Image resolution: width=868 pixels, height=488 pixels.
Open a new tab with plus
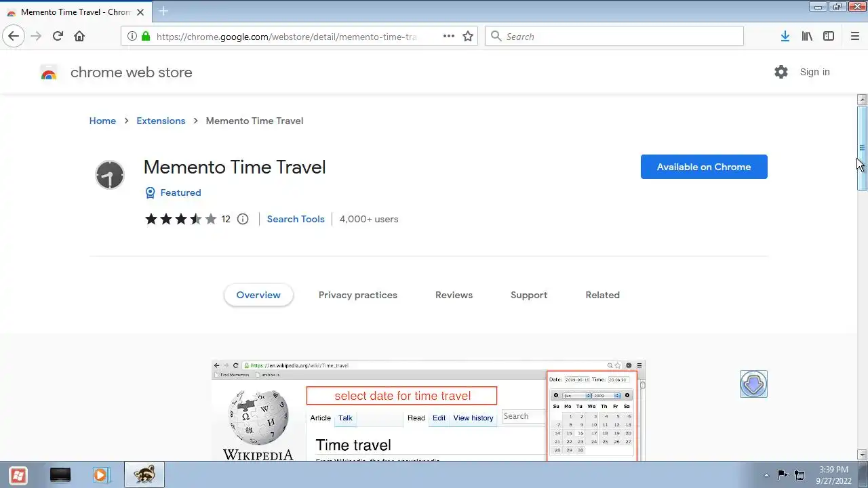point(163,12)
